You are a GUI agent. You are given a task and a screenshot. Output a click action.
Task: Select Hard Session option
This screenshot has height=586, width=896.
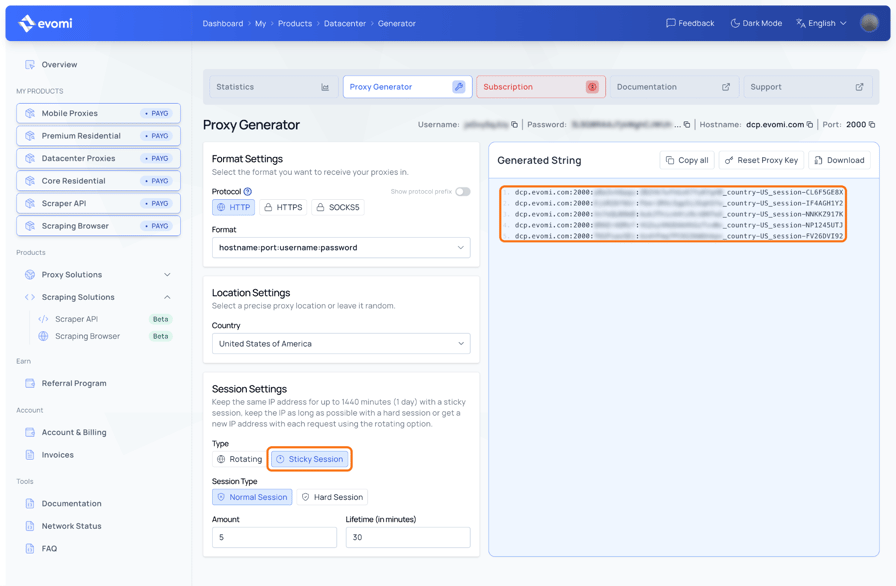pyautogui.click(x=332, y=497)
